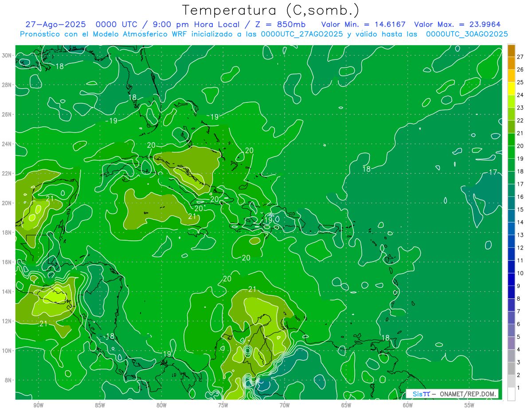532x411 pixels.
Task: Select the "Valor Max. = 23.9964" readout
Action: pyautogui.click(x=458, y=24)
